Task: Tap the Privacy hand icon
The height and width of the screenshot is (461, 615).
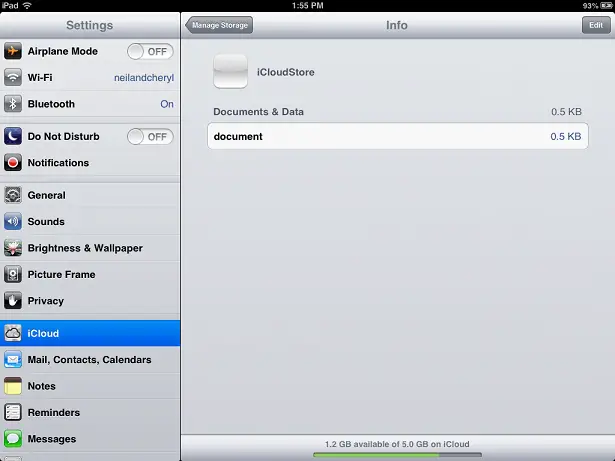Action: click(x=13, y=300)
